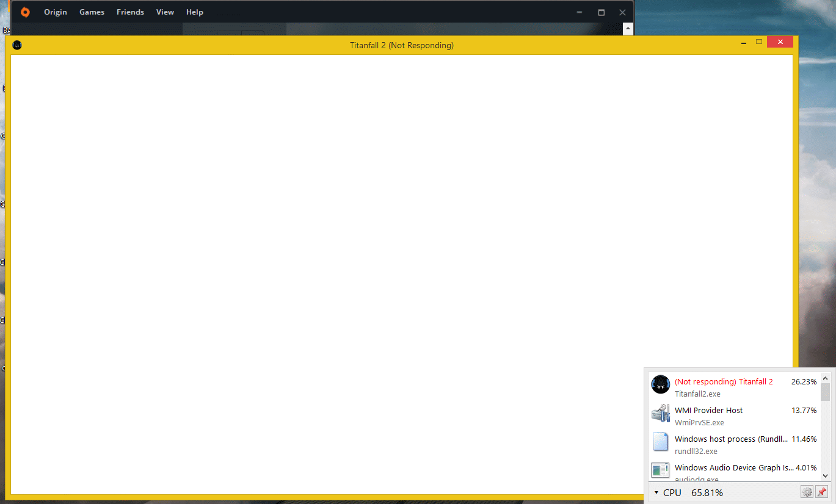Click the Windows Audio Device Graph icon
This screenshot has width=836, height=504.
point(660,470)
